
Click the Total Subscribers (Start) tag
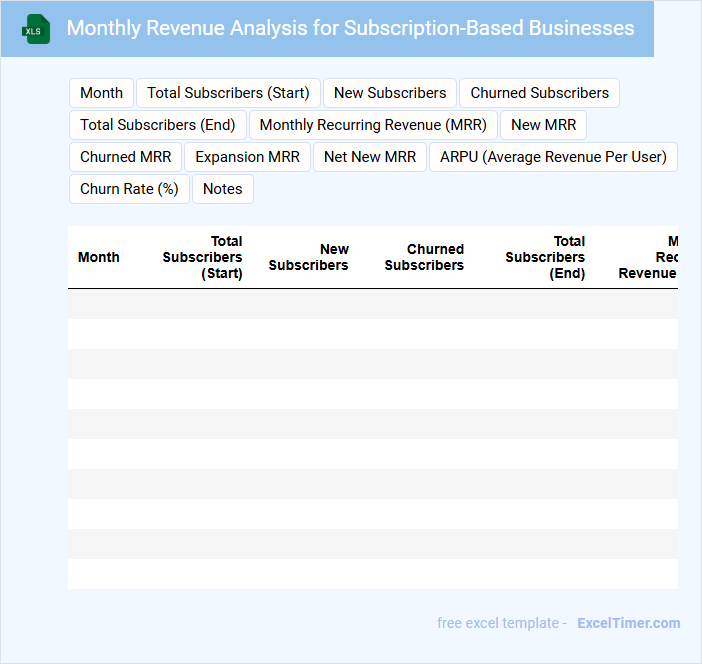228,93
